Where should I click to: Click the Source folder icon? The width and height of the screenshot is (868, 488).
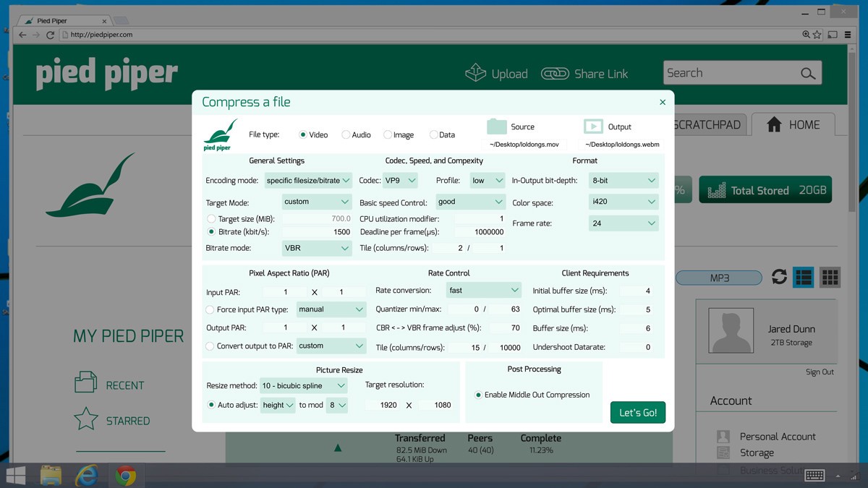(496, 127)
